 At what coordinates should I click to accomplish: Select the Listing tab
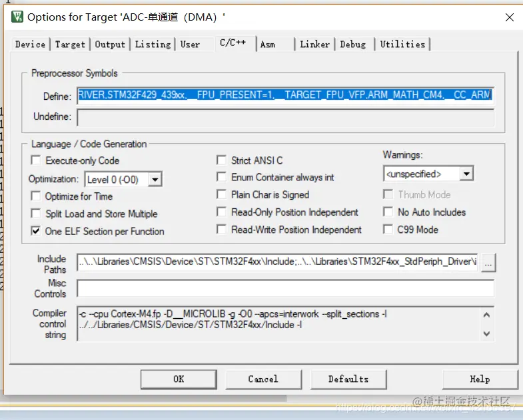point(153,45)
